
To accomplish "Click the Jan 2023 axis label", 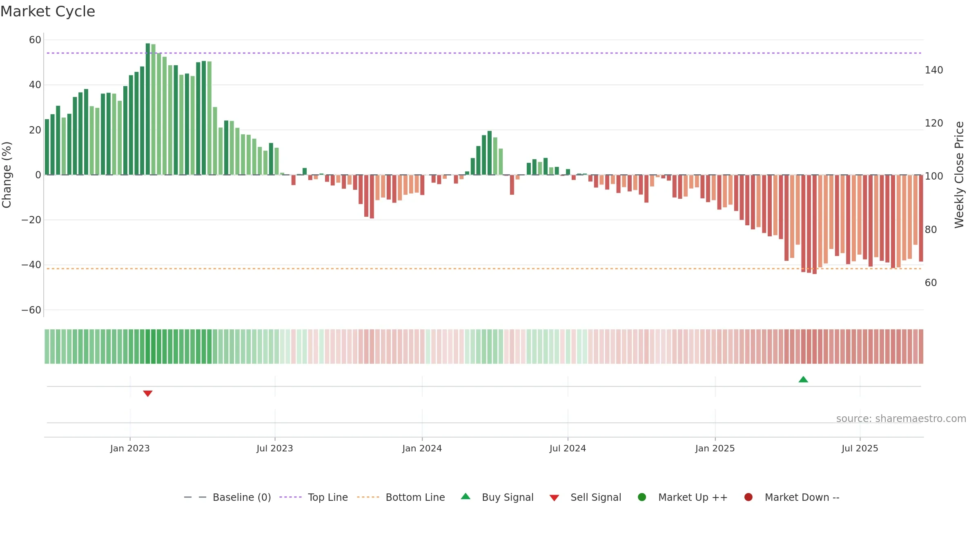I will coord(130,448).
